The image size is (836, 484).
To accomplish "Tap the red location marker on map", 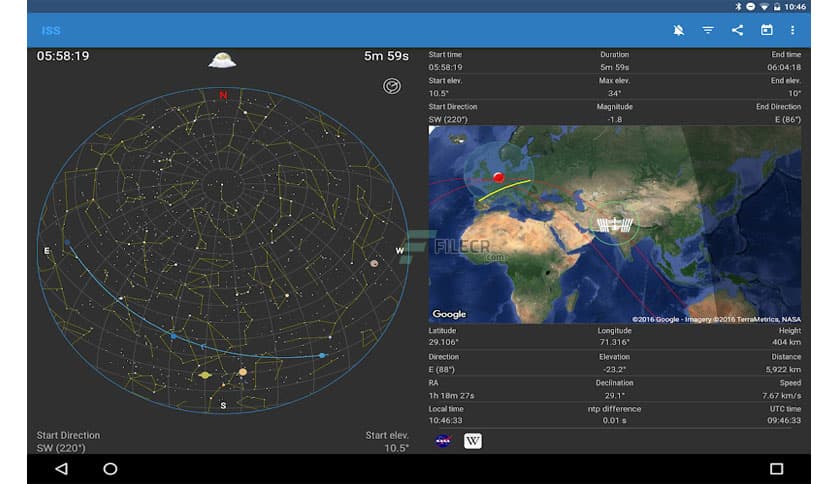I will 499,178.
